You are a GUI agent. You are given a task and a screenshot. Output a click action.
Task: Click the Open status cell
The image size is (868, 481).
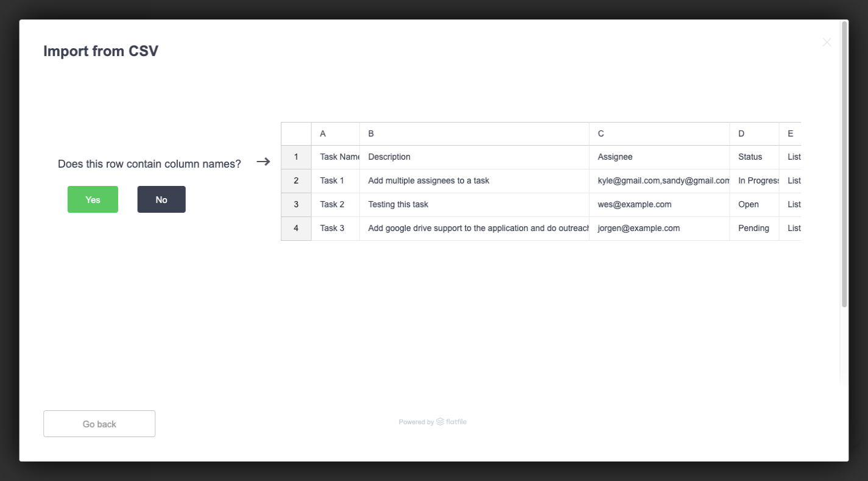(x=755, y=205)
